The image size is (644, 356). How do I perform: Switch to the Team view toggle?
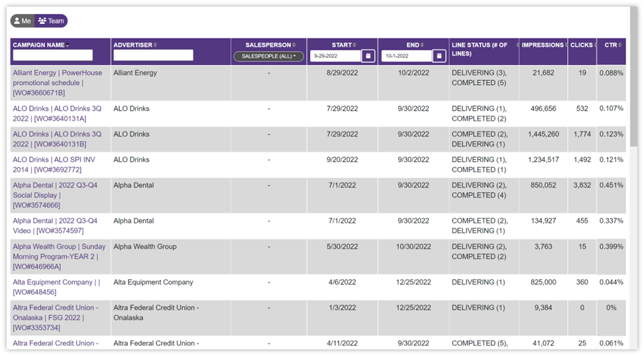[x=51, y=21]
